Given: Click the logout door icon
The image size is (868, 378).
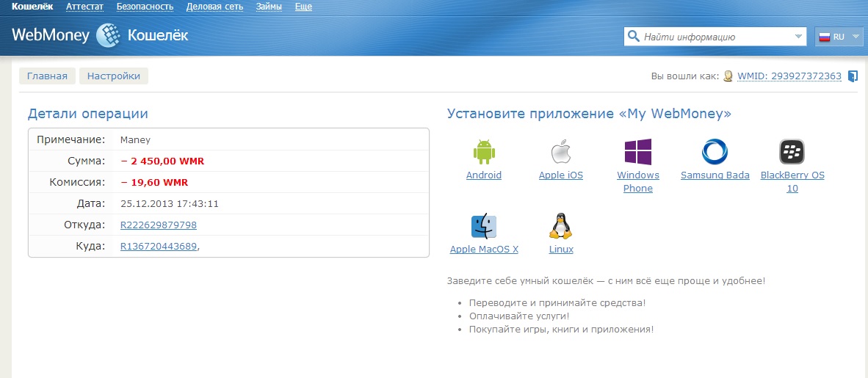Looking at the screenshot, I should pos(853,76).
